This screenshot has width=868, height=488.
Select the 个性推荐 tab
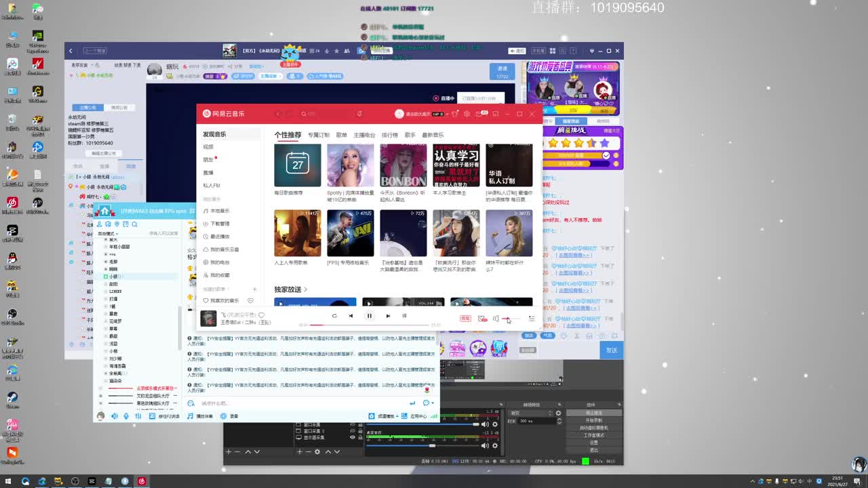[x=288, y=135]
